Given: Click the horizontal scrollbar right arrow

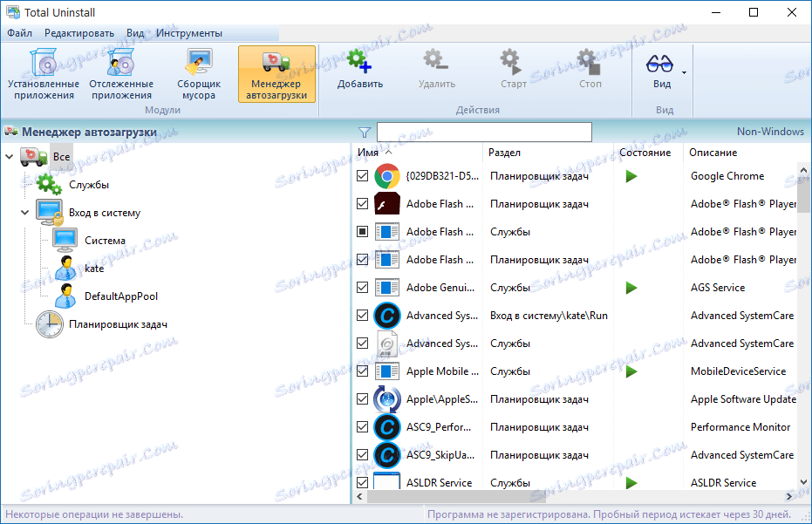Looking at the screenshot, I should point(789,497).
